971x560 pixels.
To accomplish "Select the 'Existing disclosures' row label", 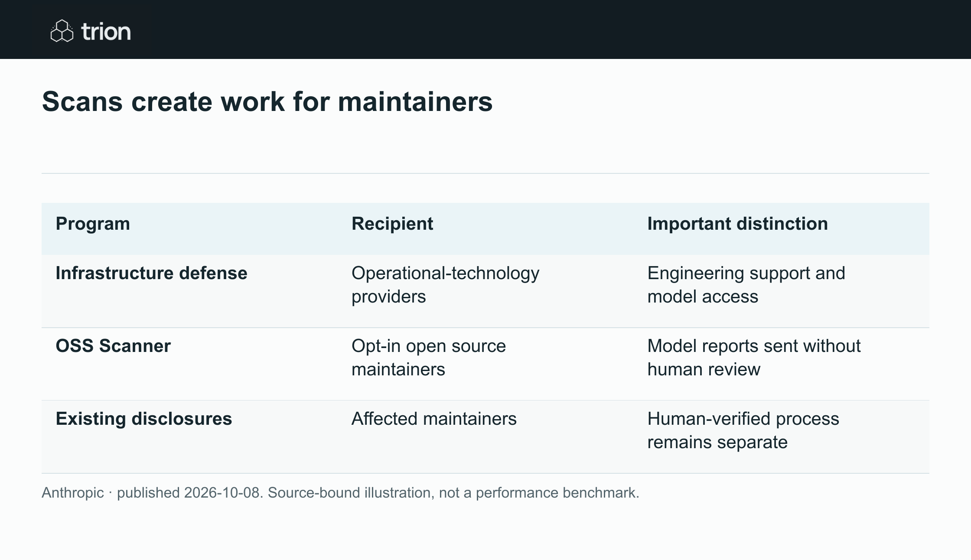I will click(144, 419).
